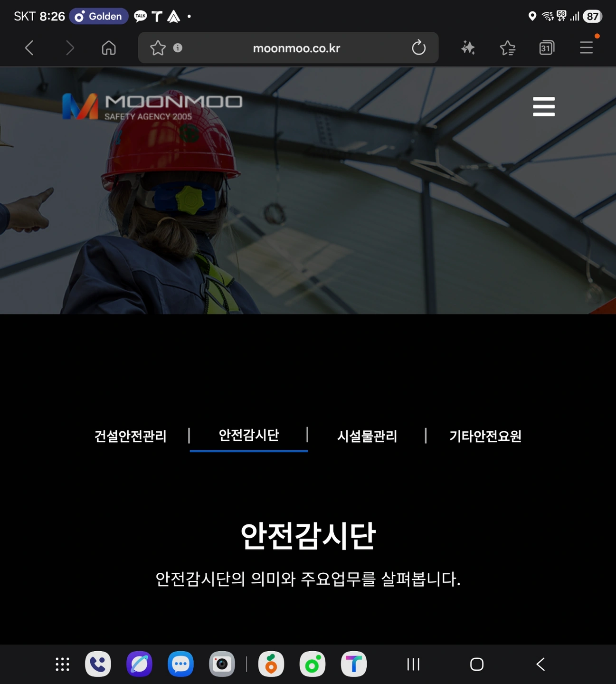616x684 pixels.
Task: Bookmark page with address bar star icon
Action: click(x=158, y=47)
